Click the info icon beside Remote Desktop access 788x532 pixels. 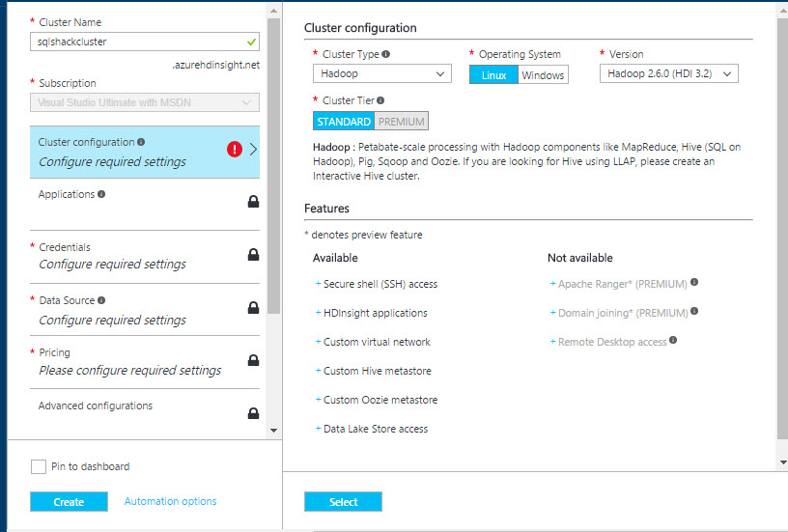pos(673,340)
